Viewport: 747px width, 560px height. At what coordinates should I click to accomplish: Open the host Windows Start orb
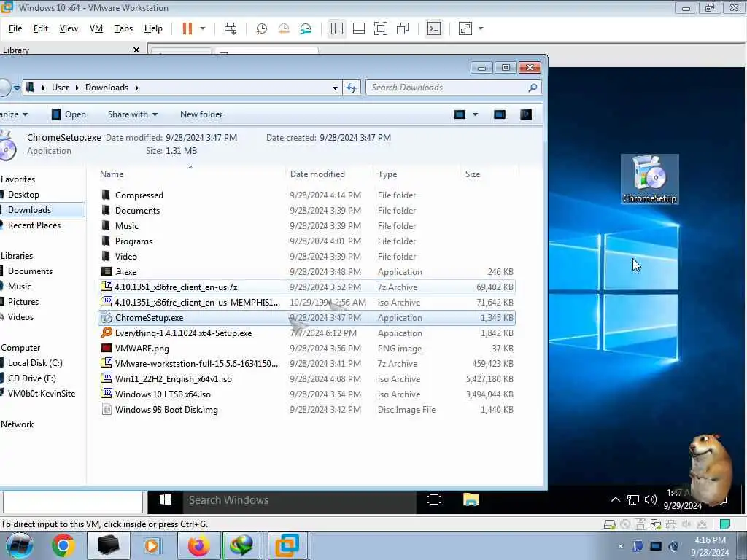click(19, 545)
